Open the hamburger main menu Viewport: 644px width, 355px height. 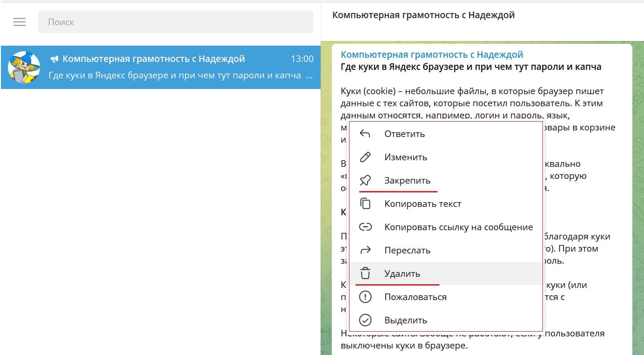tap(20, 22)
